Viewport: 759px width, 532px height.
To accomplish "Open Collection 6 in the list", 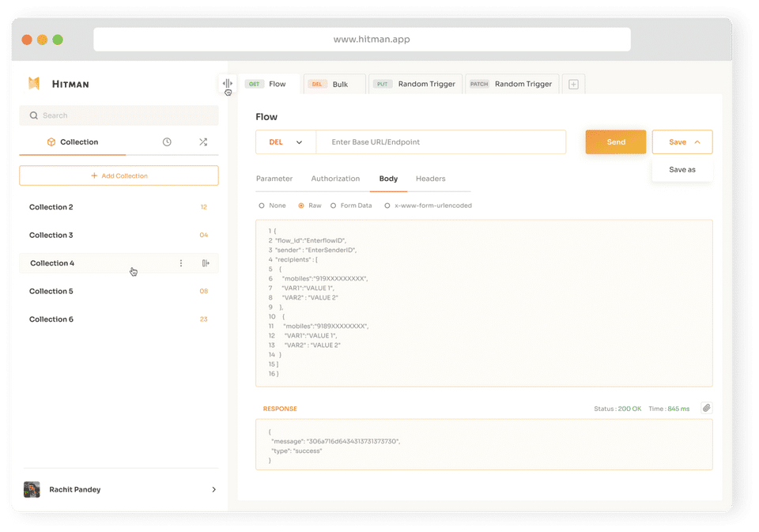I will point(119,319).
